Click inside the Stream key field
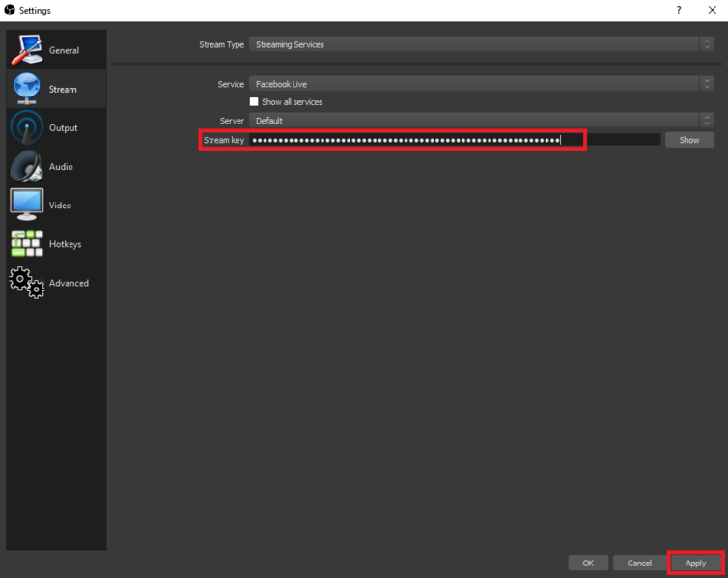This screenshot has width=728, height=578. tap(455, 140)
